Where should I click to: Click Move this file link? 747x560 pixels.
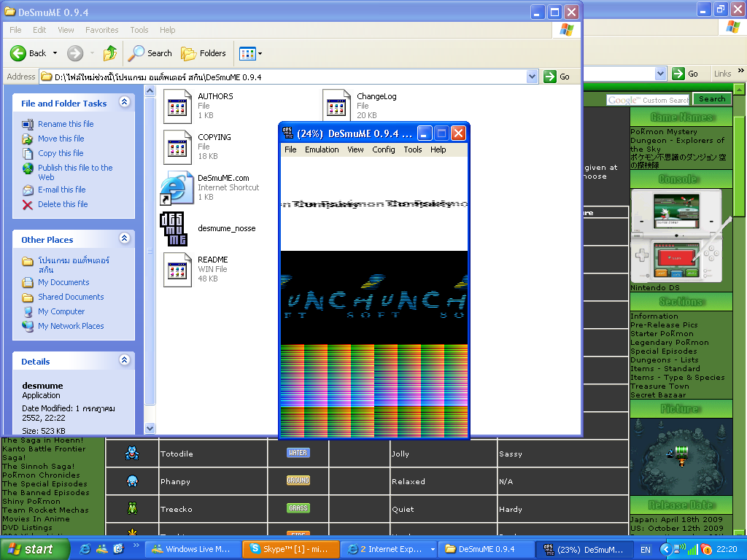tap(61, 139)
